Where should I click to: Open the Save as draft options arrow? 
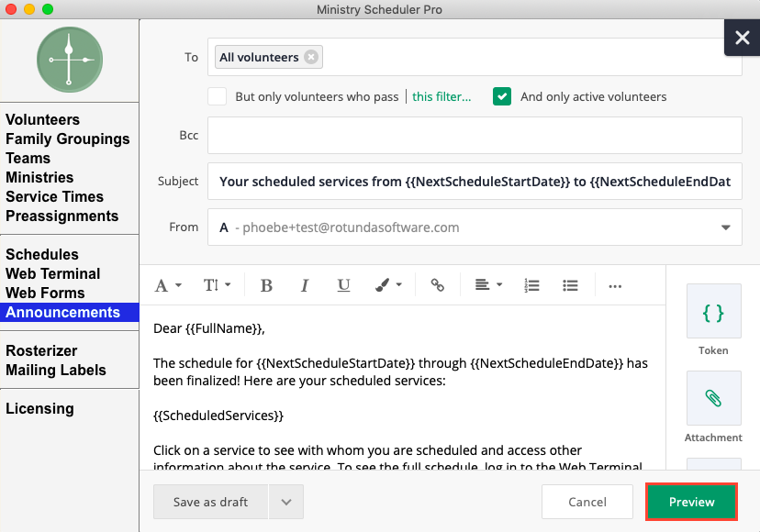[286, 502]
